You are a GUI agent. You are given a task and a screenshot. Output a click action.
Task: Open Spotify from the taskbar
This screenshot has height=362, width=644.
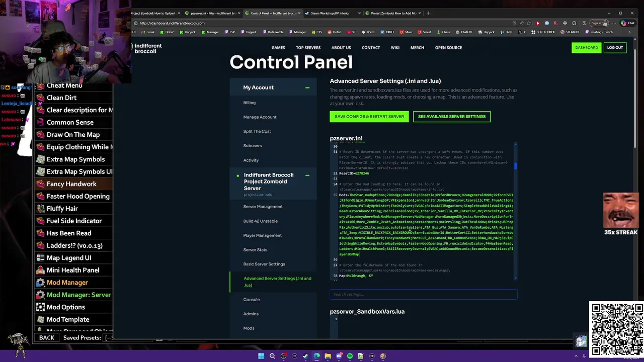[x=350, y=356]
